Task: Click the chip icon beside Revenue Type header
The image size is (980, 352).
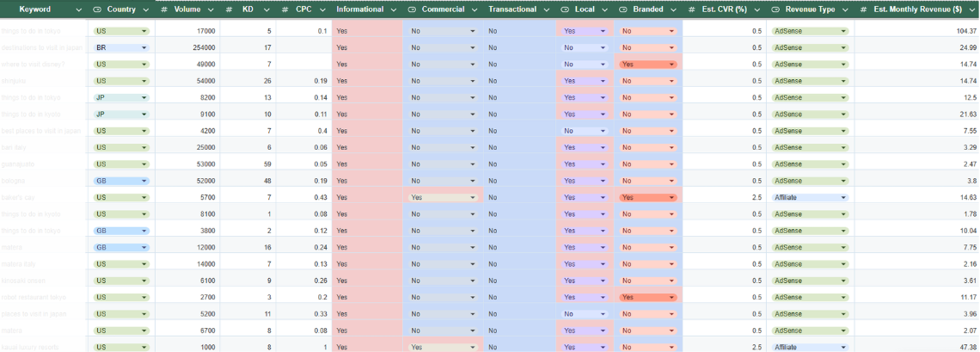Action: tap(775, 9)
